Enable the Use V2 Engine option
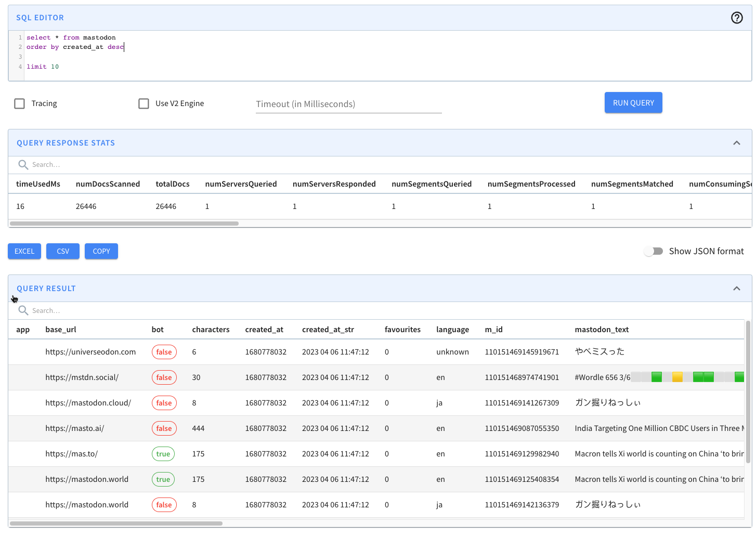This screenshot has width=756, height=537. click(x=144, y=103)
